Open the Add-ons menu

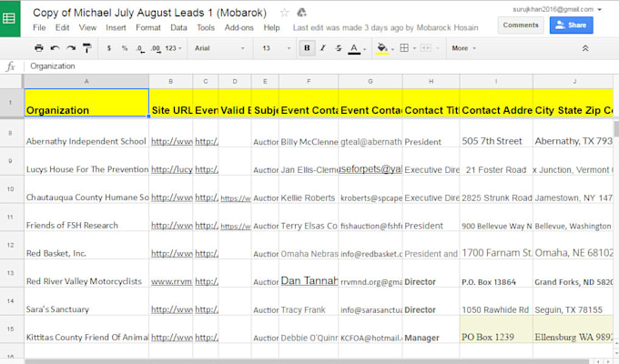[238, 27]
